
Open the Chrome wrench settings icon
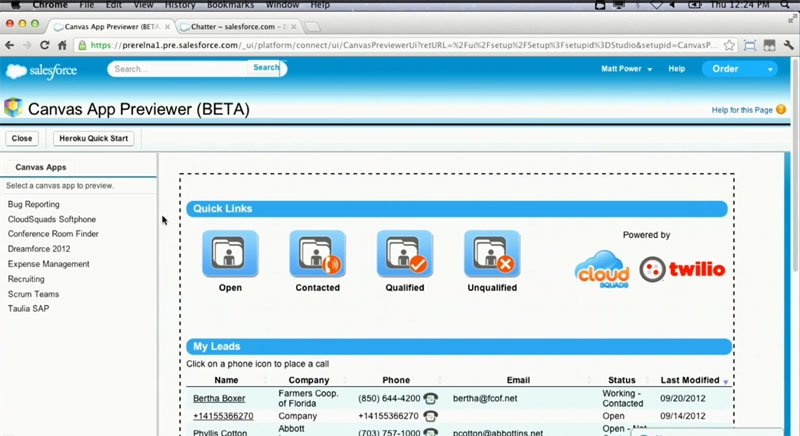tap(789, 45)
